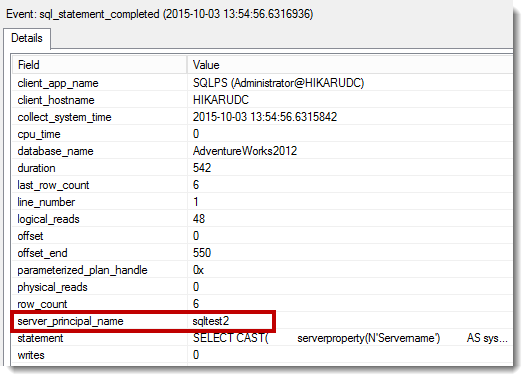Click the collect_system_time value cell
Screen dimensions: 528x381
(350, 117)
